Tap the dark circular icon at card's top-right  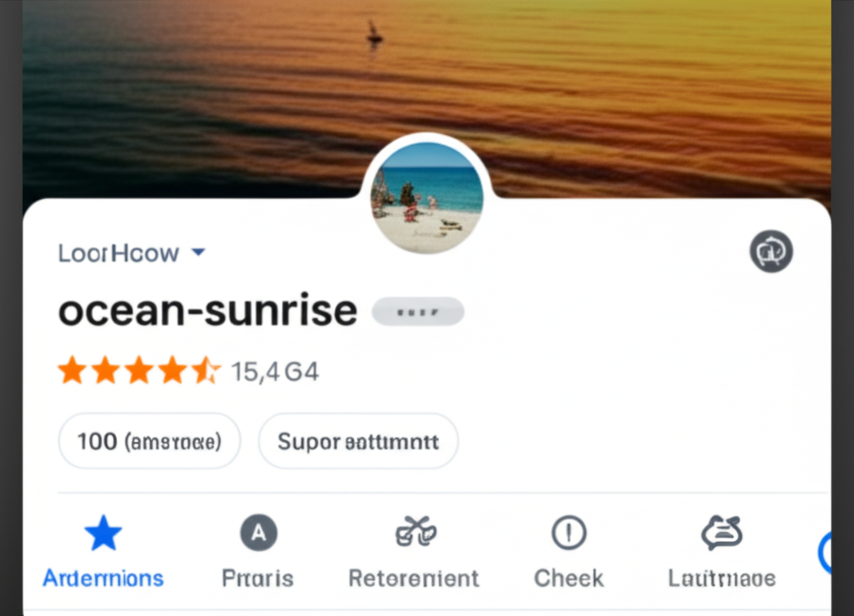tap(771, 251)
